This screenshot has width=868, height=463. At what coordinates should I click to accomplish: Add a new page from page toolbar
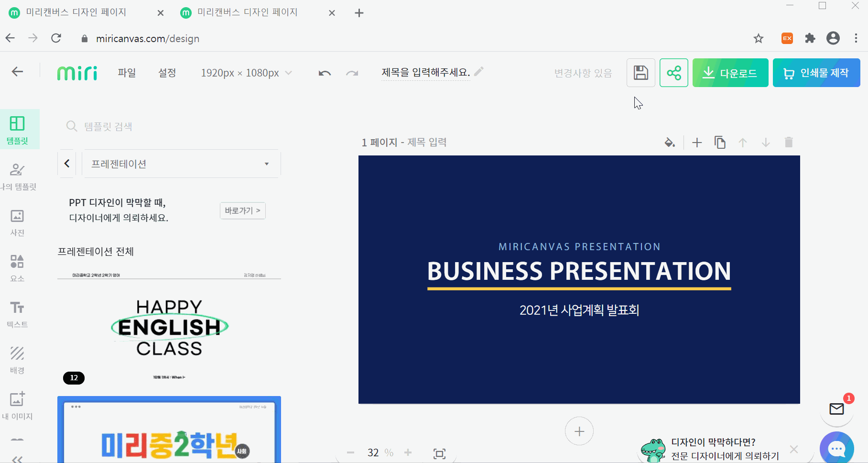pyautogui.click(x=697, y=143)
